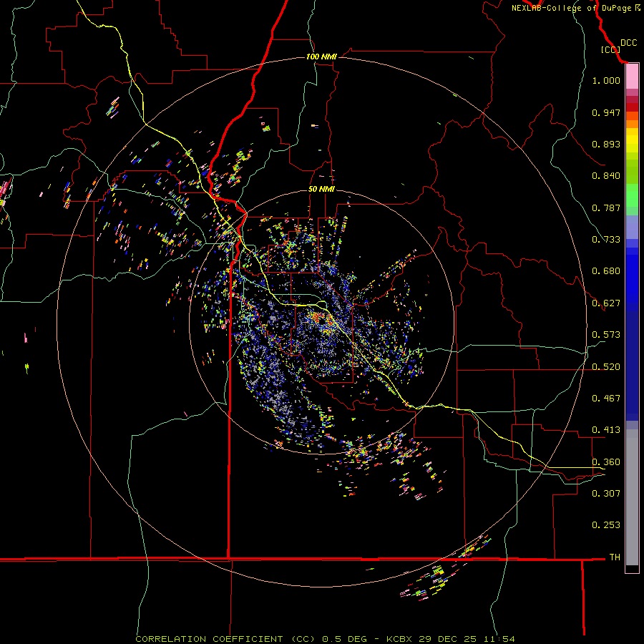Click the 50 NMI range ring label
The image size is (644, 644).
click(x=321, y=190)
